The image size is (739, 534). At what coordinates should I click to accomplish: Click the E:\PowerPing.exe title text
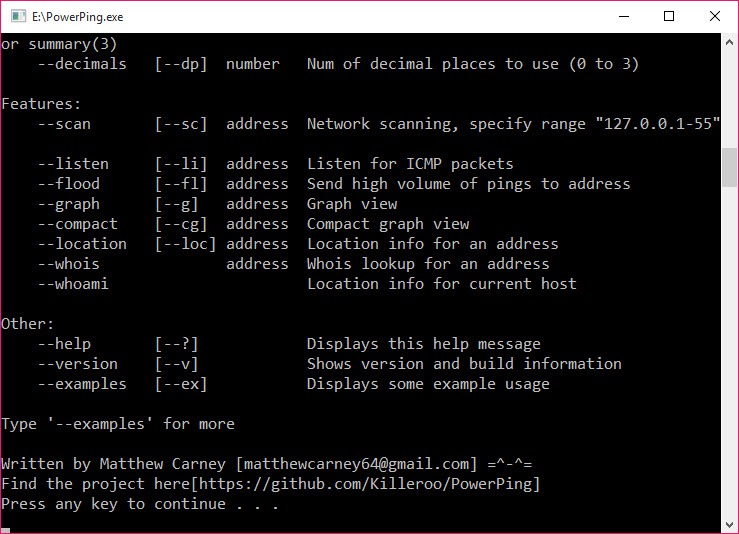(x=78, y=17)
